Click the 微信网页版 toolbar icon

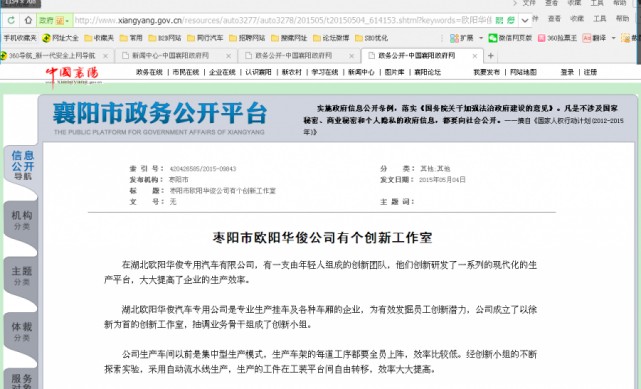493,38
